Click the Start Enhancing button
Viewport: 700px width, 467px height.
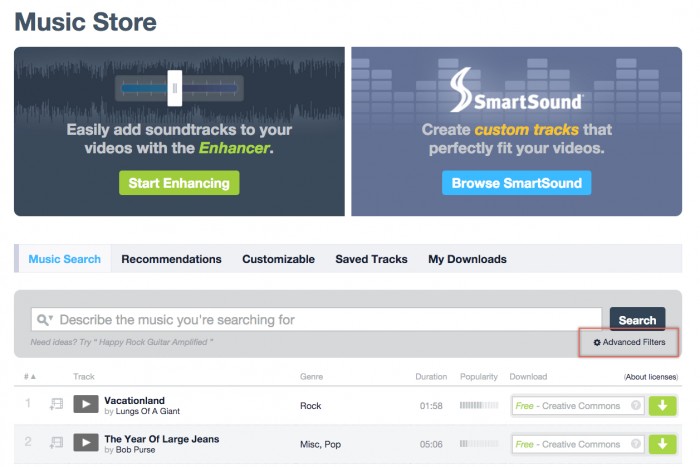(x=178, y=183)
